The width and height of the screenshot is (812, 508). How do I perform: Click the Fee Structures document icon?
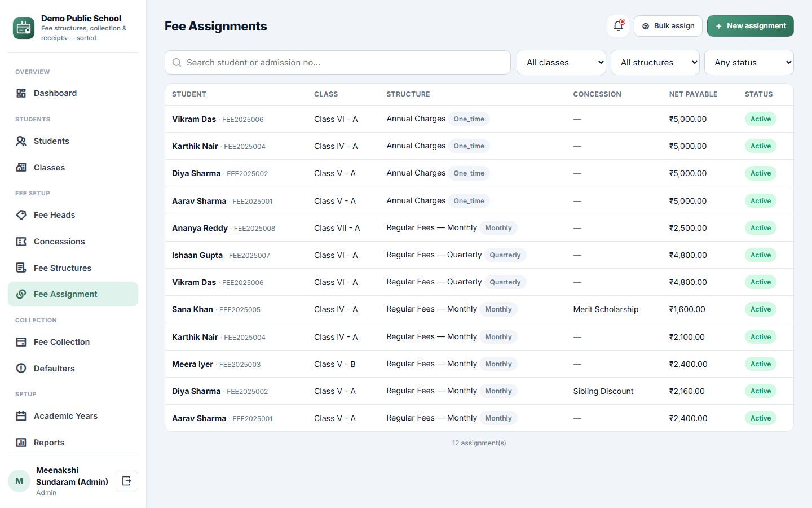point(21,268)
